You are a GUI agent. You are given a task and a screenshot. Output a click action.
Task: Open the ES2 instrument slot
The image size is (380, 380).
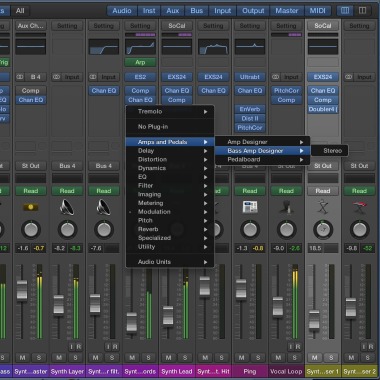140,77
